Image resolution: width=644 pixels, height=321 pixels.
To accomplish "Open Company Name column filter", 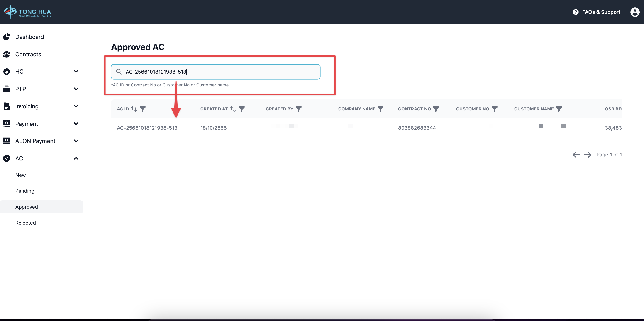I will pos(380,109).
